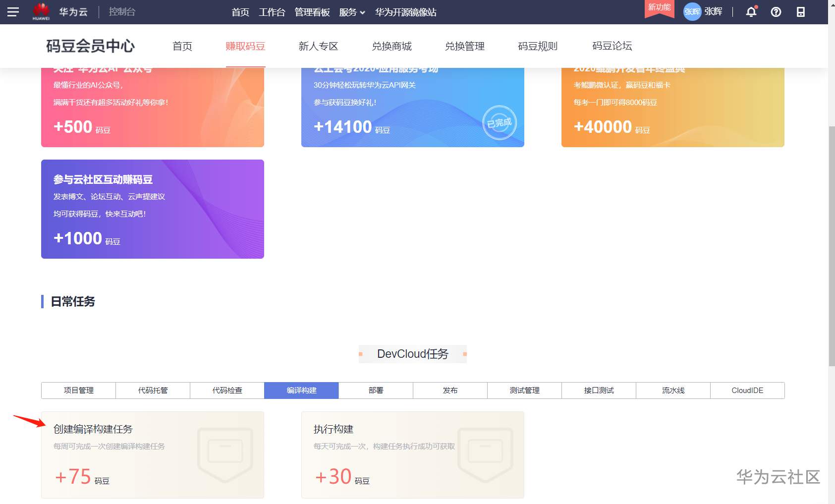This screenshot has width=835, height=504.
Task: Select the 新人专区 tab
Action: (x=318, y=46)
